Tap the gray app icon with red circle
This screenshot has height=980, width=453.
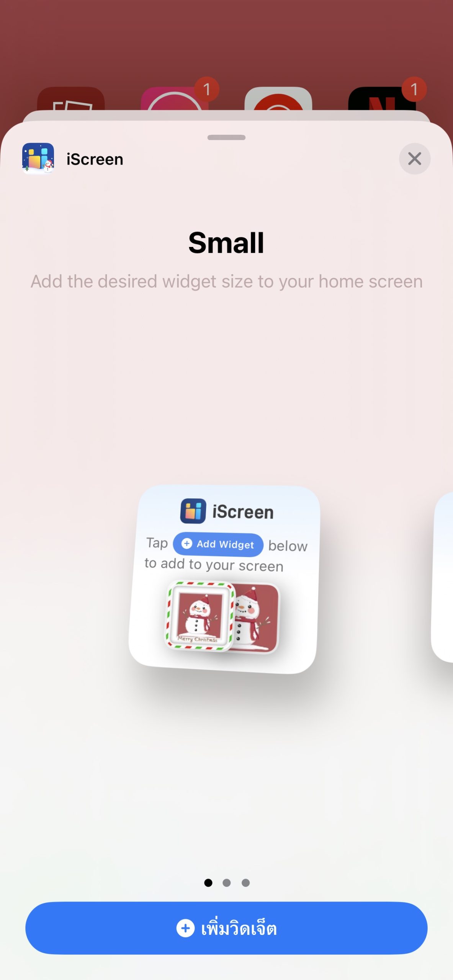278,99
